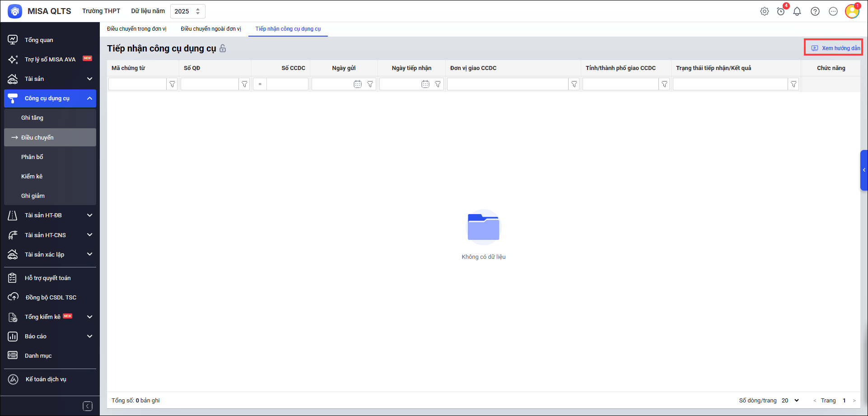
Task: Open the settings gear icon
Action: (x=765, y=11)
